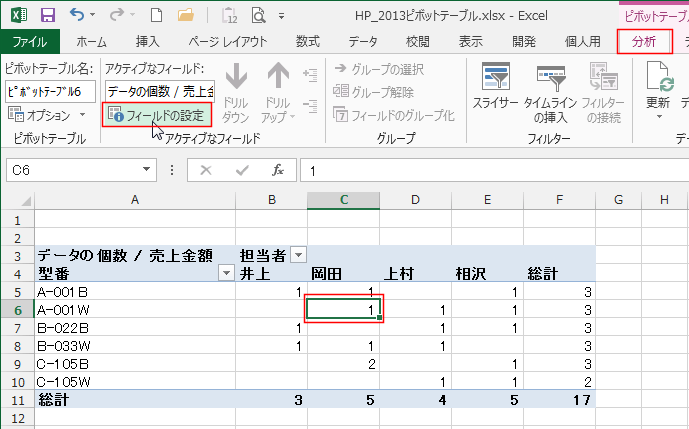689x429 pixels.
Task: Click the pivot table name input field
Action: tap(50, 91)
